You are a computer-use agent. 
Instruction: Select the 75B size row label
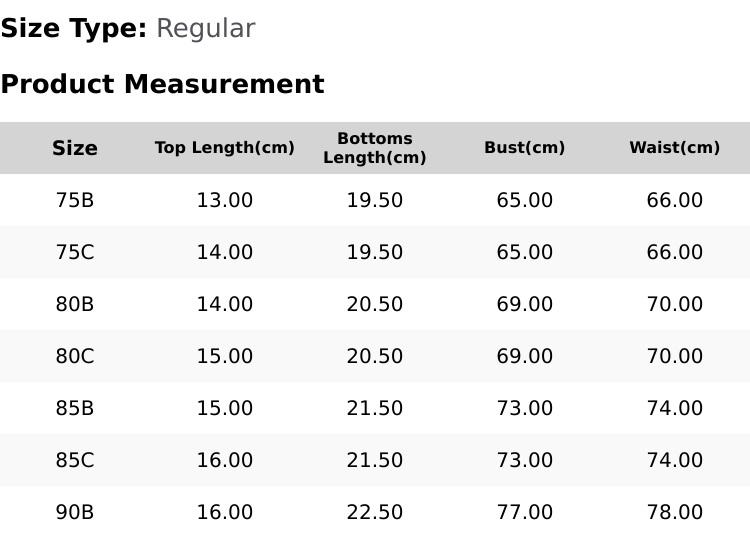pos(75,200)
